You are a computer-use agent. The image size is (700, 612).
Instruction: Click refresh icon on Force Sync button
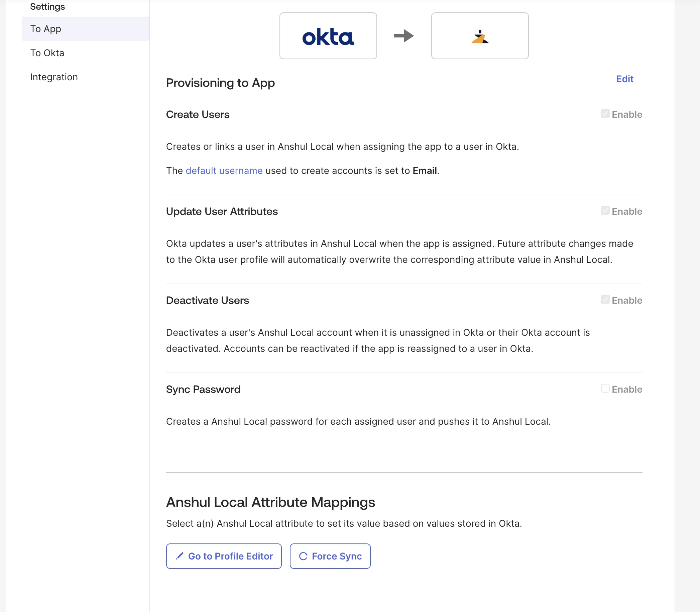303,556
